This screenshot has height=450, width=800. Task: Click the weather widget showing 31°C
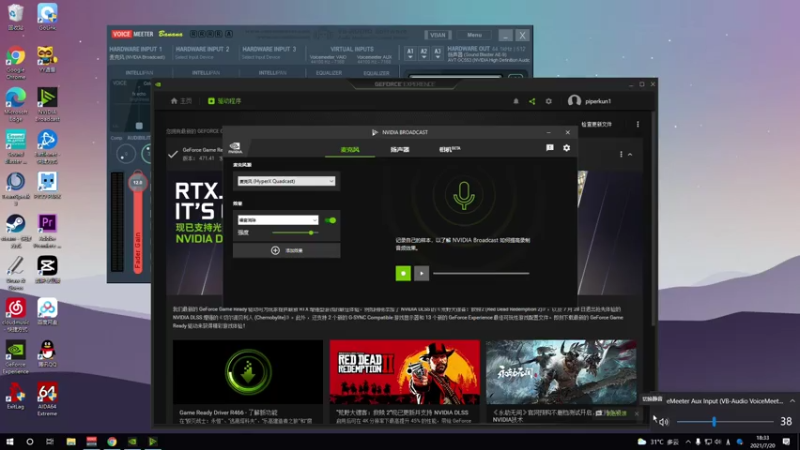(658, 442)
